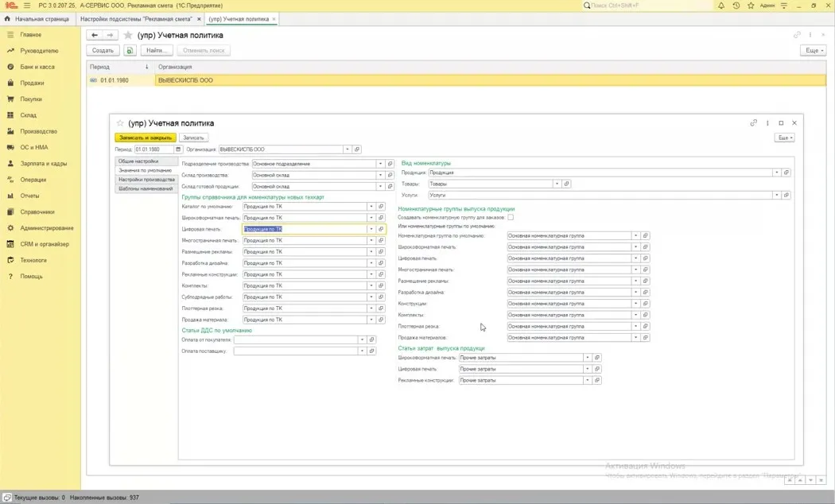
Task: Go forward with the right arrow button
Action: pos(110,35)
